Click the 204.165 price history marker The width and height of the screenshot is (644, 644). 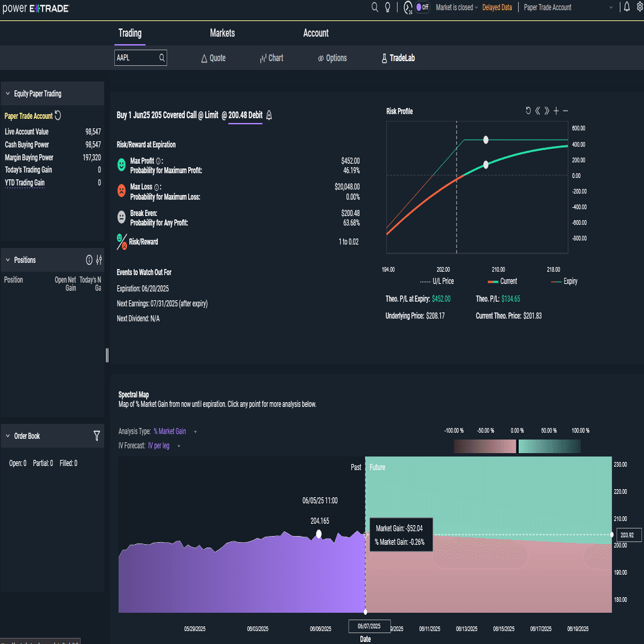point(319,533)
